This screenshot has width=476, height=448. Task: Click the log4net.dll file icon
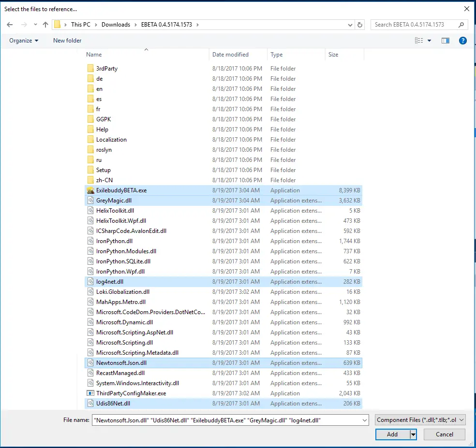(90, 282)
